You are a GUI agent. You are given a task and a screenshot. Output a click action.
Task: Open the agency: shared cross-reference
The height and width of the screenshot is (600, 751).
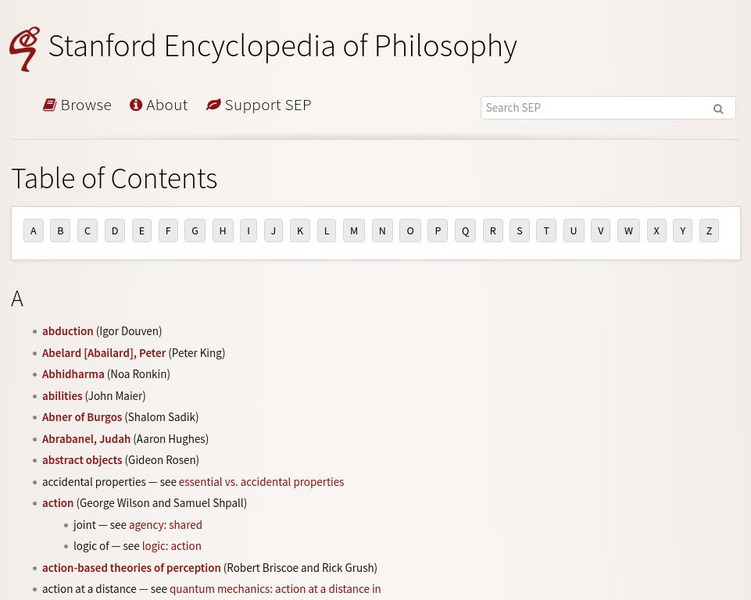pyautogui.click(x=165, y=525)
